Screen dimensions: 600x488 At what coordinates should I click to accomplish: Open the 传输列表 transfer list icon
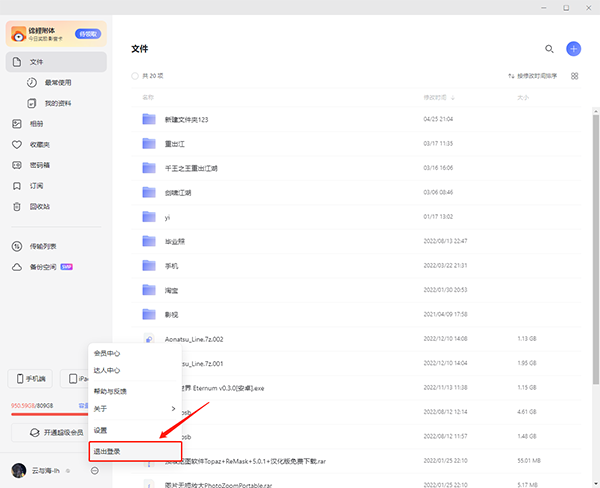pos(17,246)
